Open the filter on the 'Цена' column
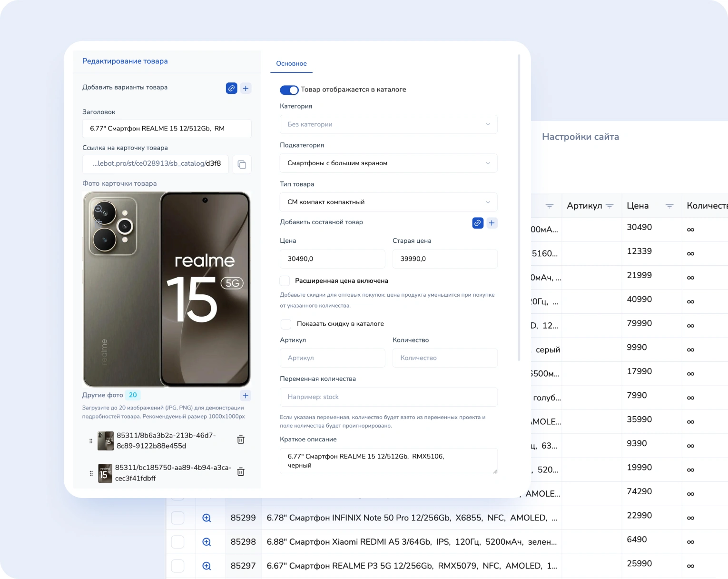This screenshot has width=728, height=579. (x=669, y=206)
